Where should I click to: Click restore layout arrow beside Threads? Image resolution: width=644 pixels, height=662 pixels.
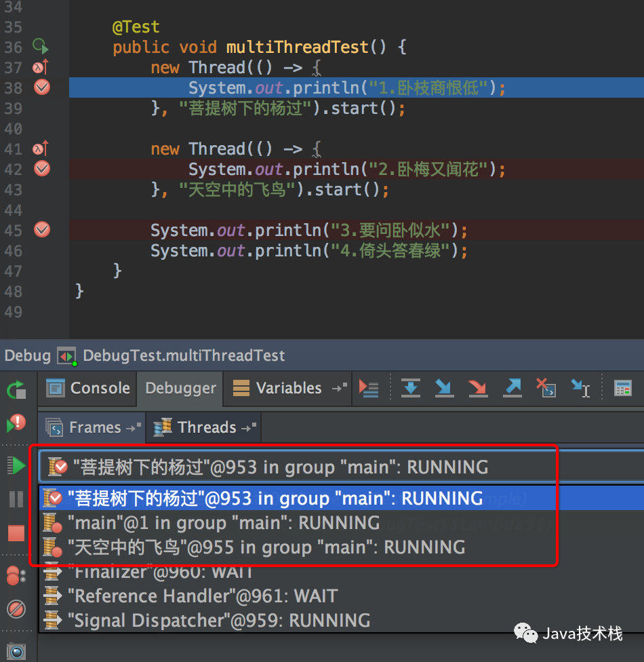[x=249, y=427]
